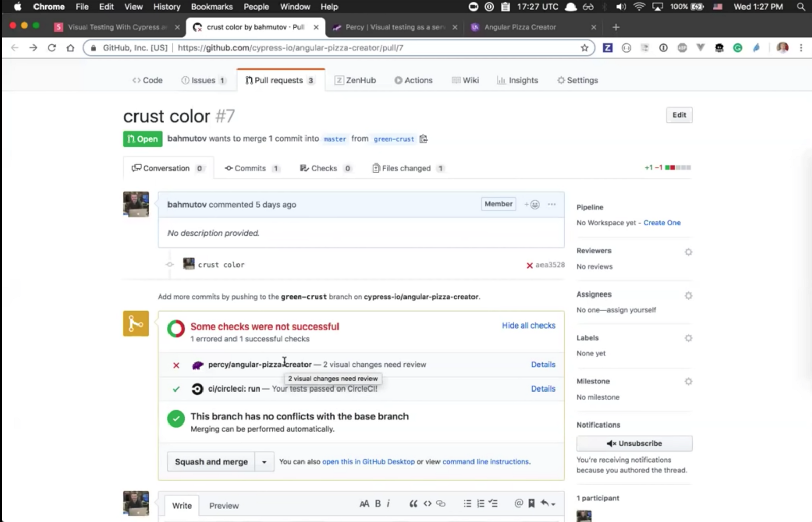Screen dimensions: 812x522
Task: Click the Edit pull request title button
Action: click(x=679, y=115)
